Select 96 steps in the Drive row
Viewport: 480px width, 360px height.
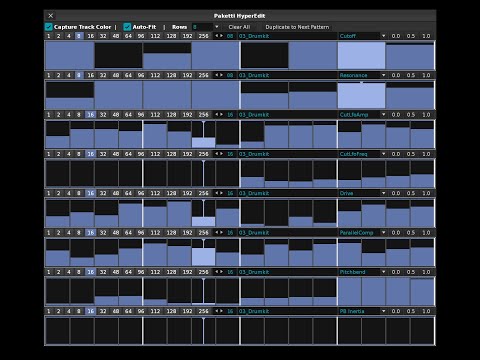coord(141,193)
